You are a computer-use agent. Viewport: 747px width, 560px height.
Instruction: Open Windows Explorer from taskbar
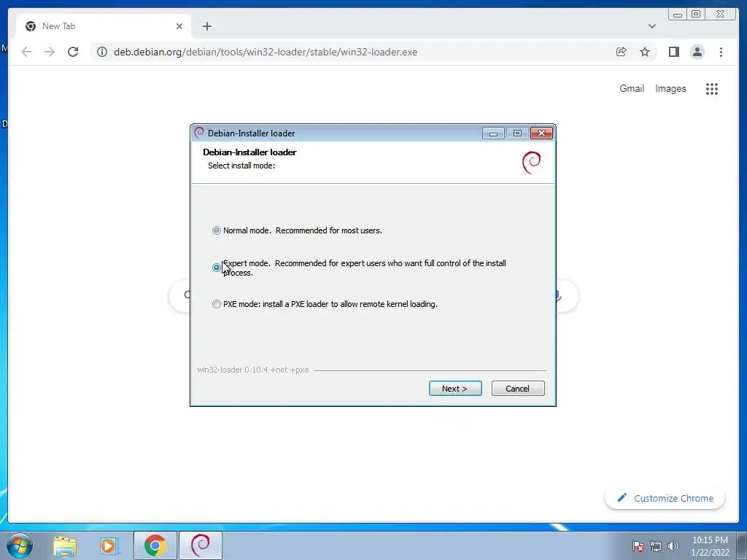tap(65, 545)
